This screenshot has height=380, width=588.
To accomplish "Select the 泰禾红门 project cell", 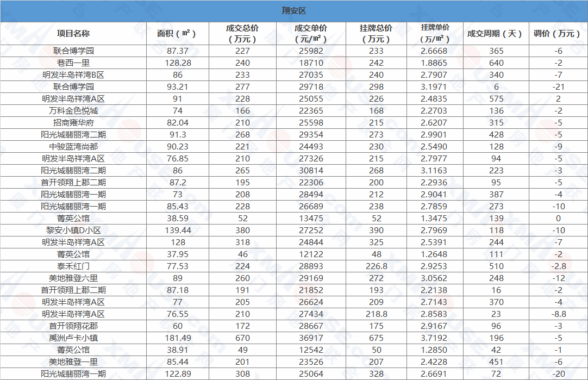I will [x=73, y=266].
